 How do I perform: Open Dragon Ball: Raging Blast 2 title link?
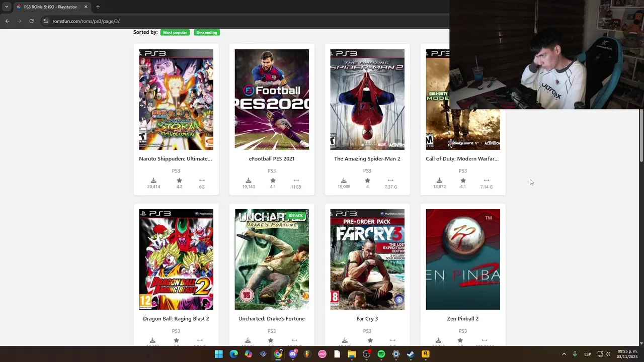(x=176, y=319)
